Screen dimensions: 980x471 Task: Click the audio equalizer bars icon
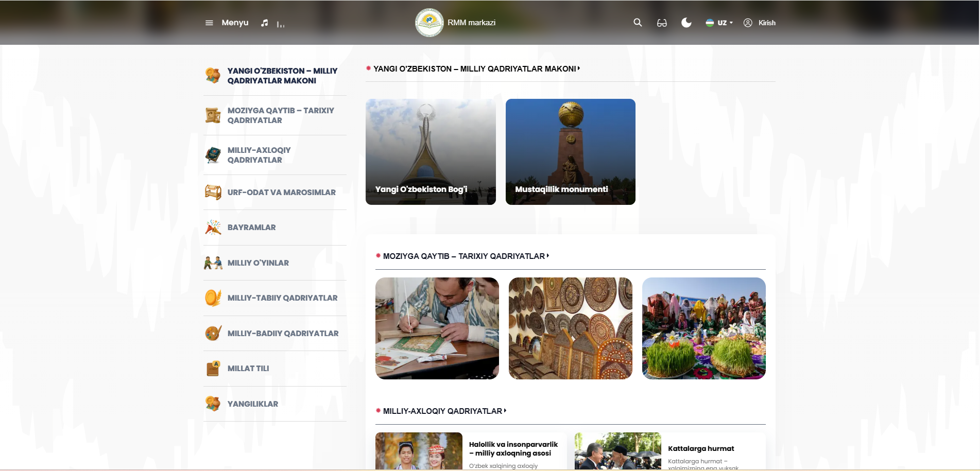pos(280,24)
